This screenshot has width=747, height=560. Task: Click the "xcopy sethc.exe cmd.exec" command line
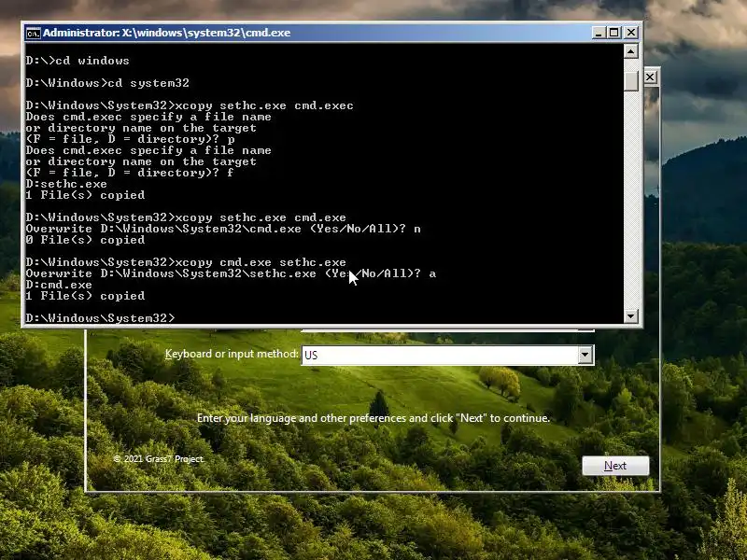pos(190,105)
